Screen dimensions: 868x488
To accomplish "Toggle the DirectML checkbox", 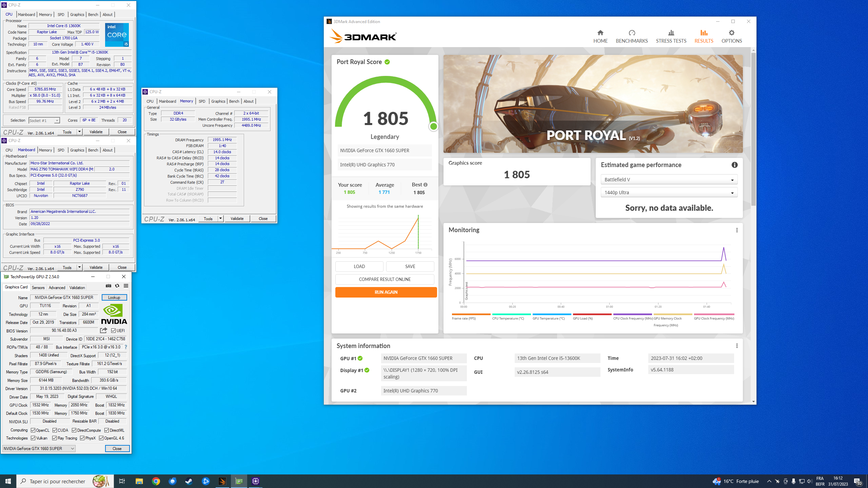I will (x=107, y=430).
